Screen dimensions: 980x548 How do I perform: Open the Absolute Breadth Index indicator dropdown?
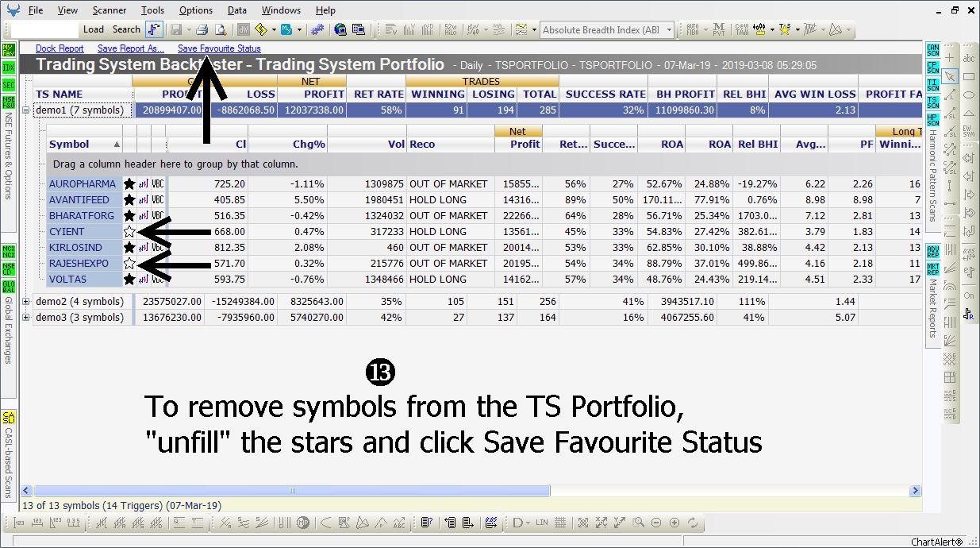669,30
